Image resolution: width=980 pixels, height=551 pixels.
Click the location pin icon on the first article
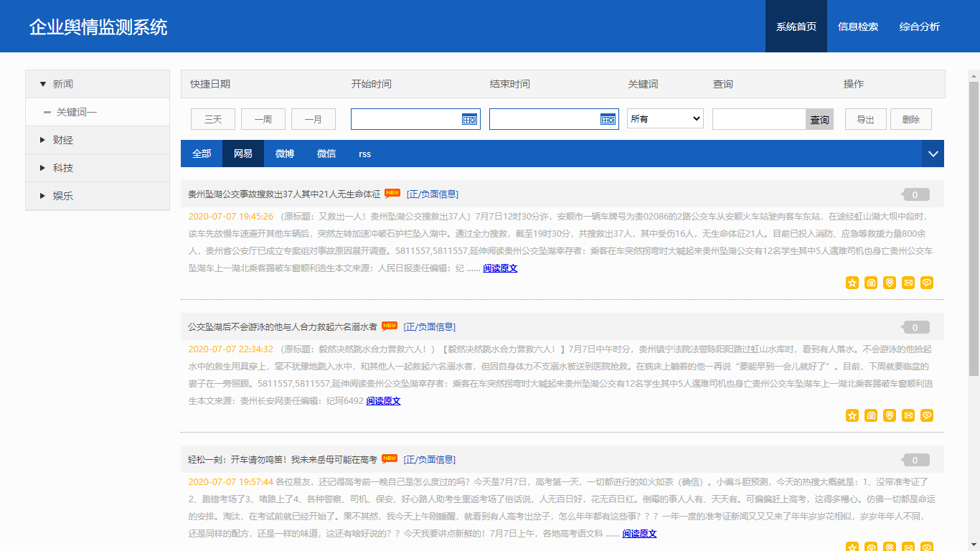pyautogui.click(x=890, y=283)
